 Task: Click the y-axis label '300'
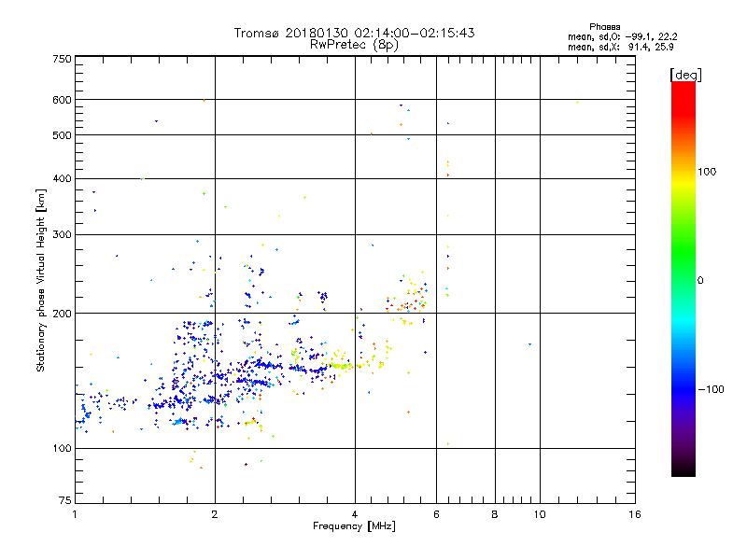(x=62, y=235)
